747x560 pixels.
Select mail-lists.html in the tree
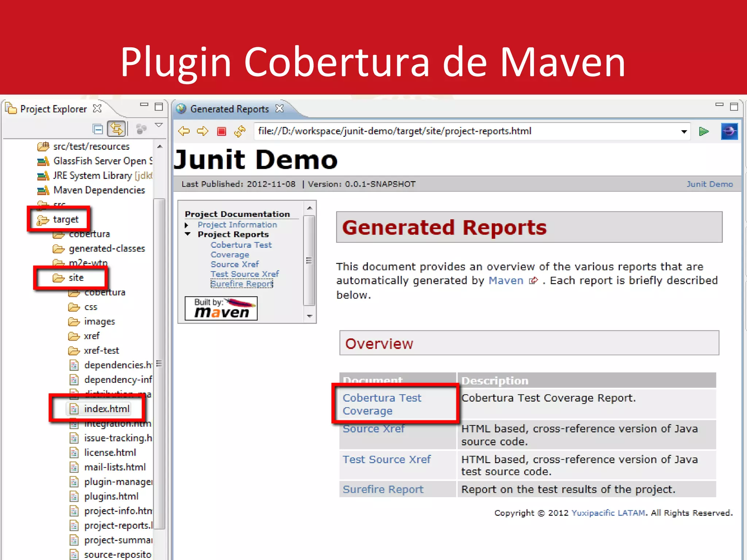pyautogui.click(x=108, y=467)
